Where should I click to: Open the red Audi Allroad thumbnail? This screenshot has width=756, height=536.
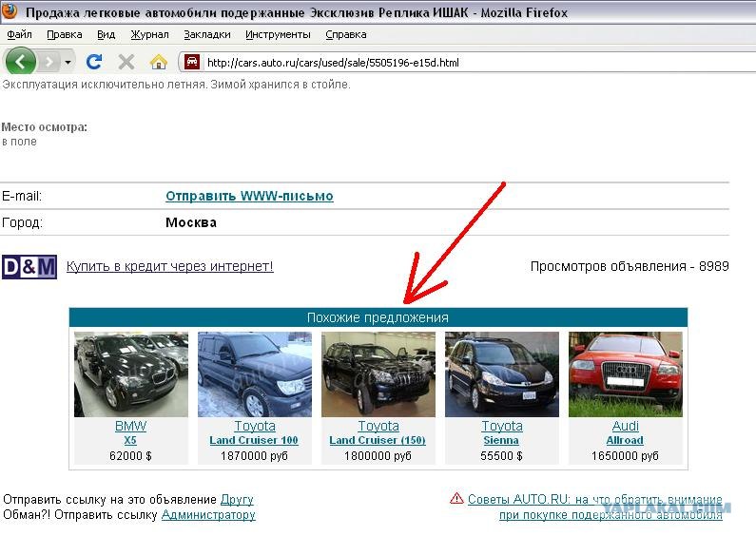pos(626,374)
